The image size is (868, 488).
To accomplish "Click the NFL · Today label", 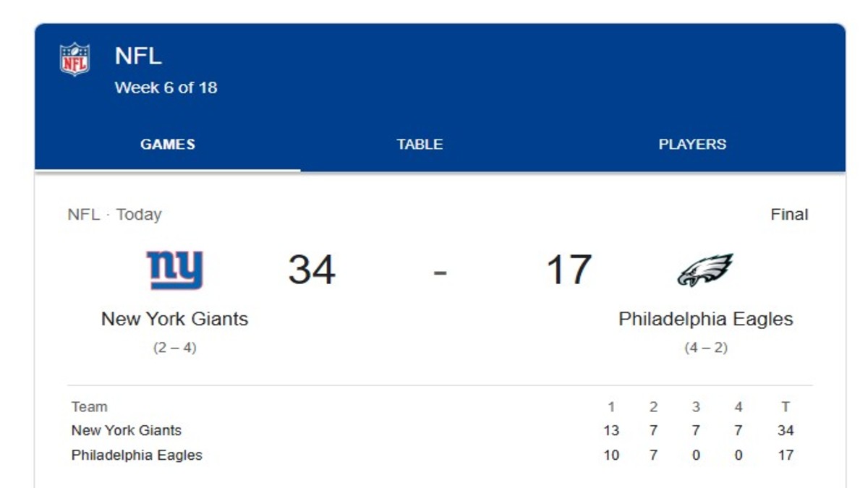I will coord(114,214).
